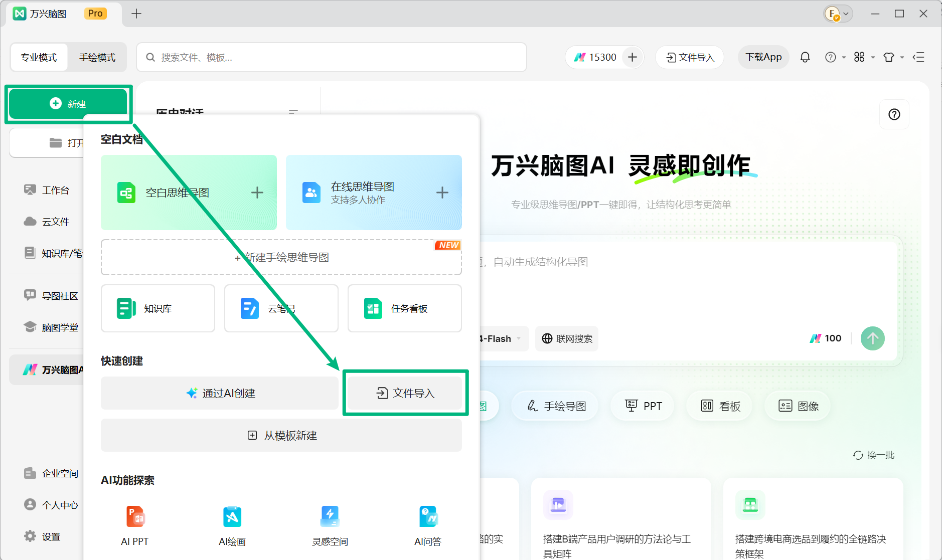Open the apps grid dropdown
This screenshot has width=942, height=560.
click(864, 57)
